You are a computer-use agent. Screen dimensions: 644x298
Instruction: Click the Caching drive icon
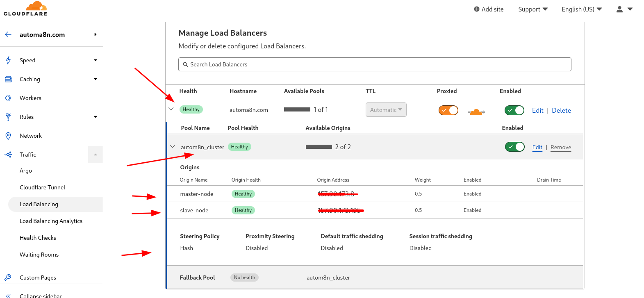[8, 79]
